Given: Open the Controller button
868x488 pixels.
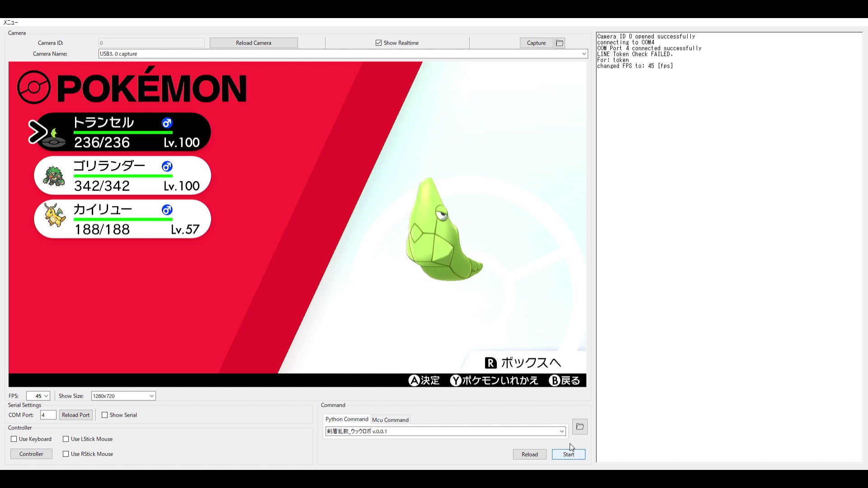Looking at the screenshot, I should click(x=31, y=454).
